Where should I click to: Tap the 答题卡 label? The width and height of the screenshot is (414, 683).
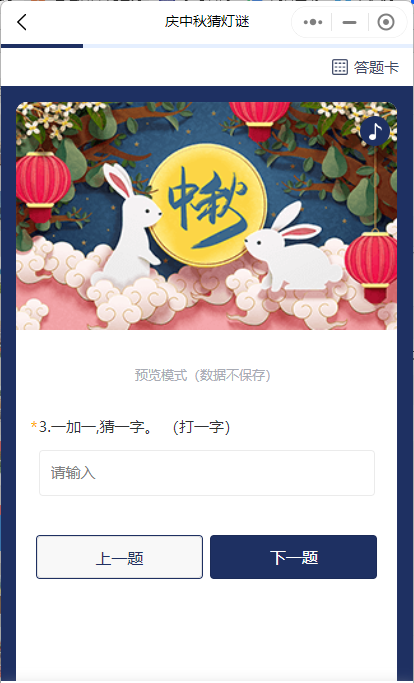(376, 68)
